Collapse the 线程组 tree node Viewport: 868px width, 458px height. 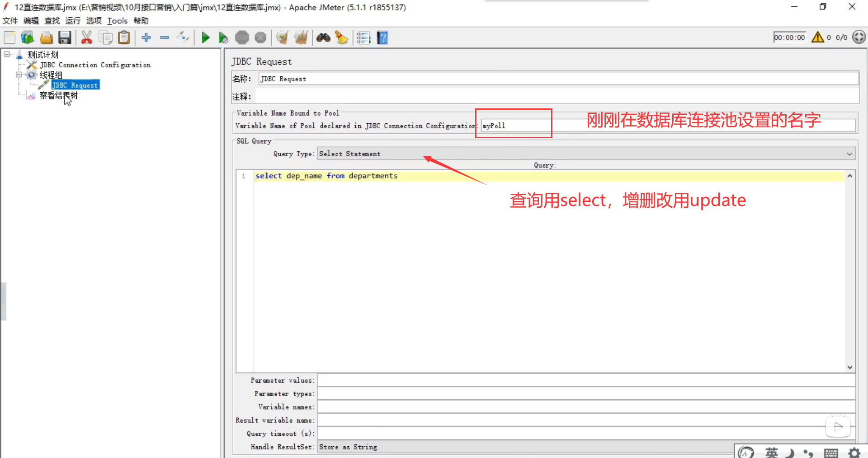click(19, 75)
